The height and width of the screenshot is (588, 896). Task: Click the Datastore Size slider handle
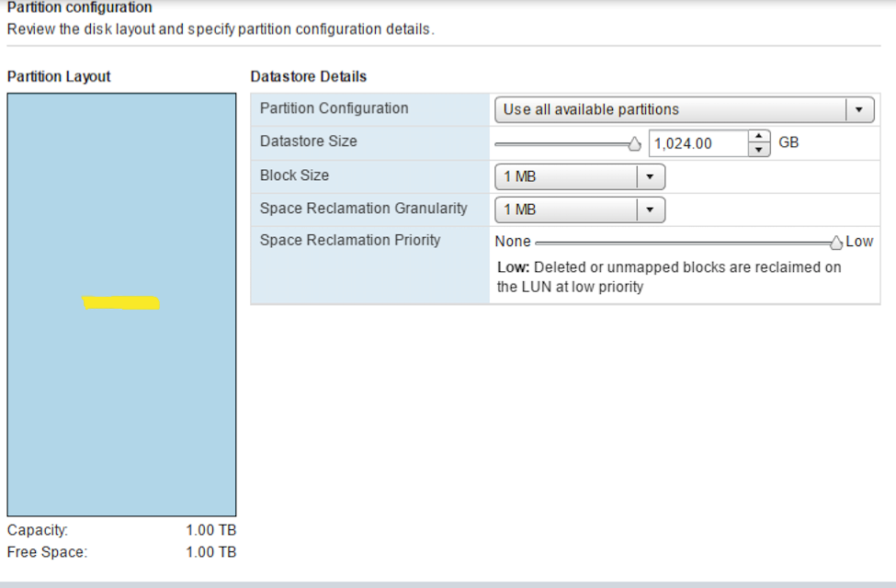[634, 143]
